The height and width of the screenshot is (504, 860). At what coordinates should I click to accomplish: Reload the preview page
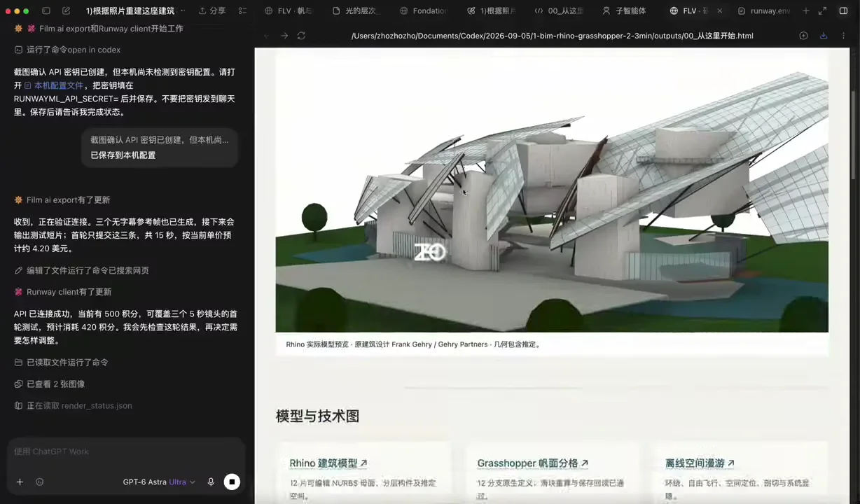(x=301, y=36)
